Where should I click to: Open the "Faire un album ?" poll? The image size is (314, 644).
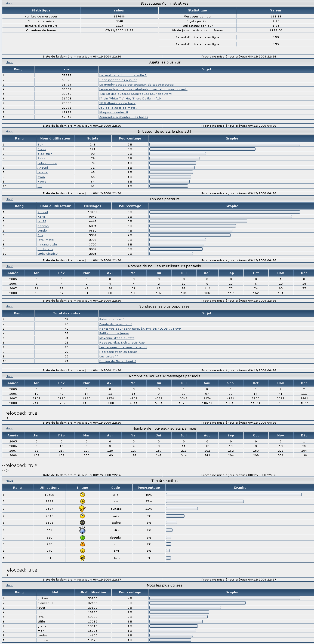(112, 320)
